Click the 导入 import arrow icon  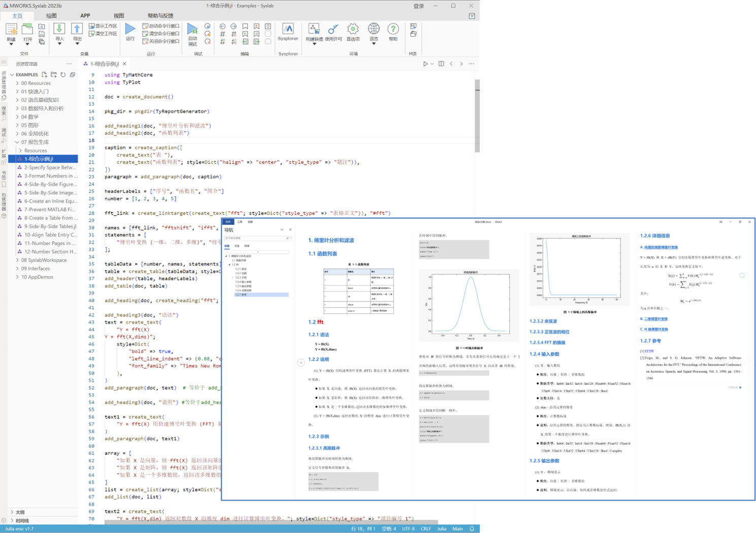coord(59,29)
